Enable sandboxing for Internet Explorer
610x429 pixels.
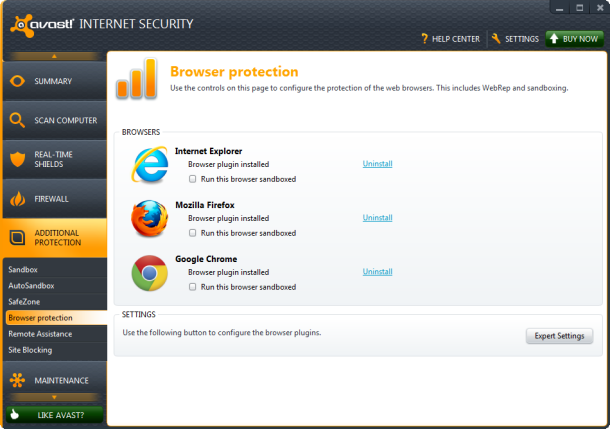193,179
